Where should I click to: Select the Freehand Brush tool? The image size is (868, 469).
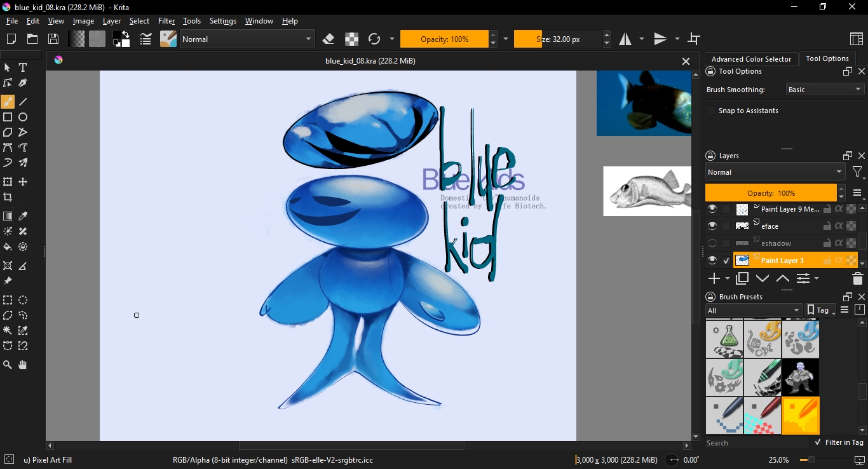tap(8, 102)
